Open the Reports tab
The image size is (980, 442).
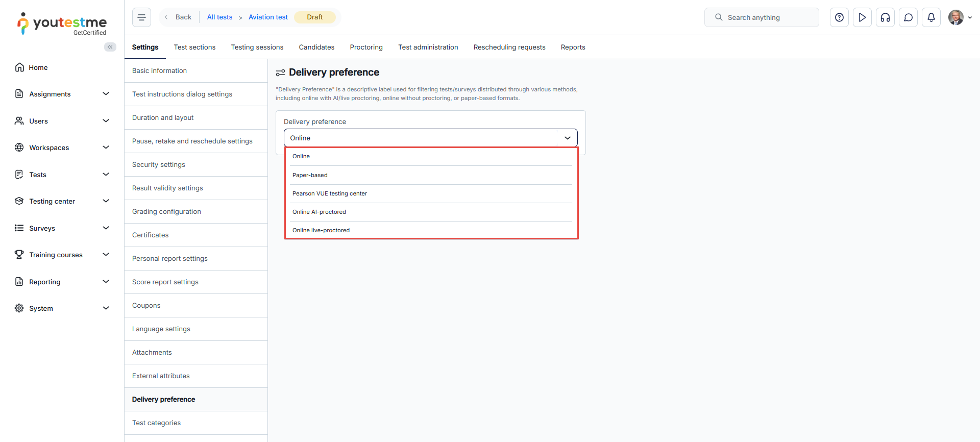(573, 47)
